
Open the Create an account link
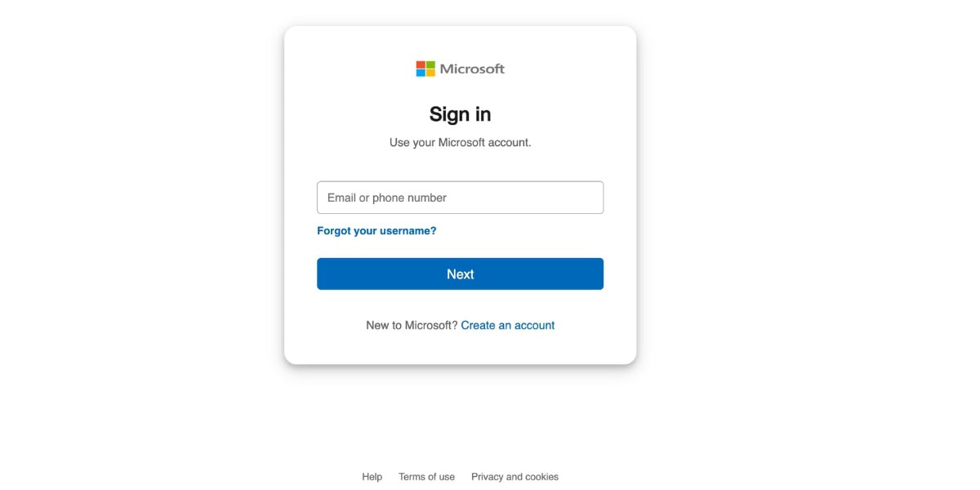(508, 325)
